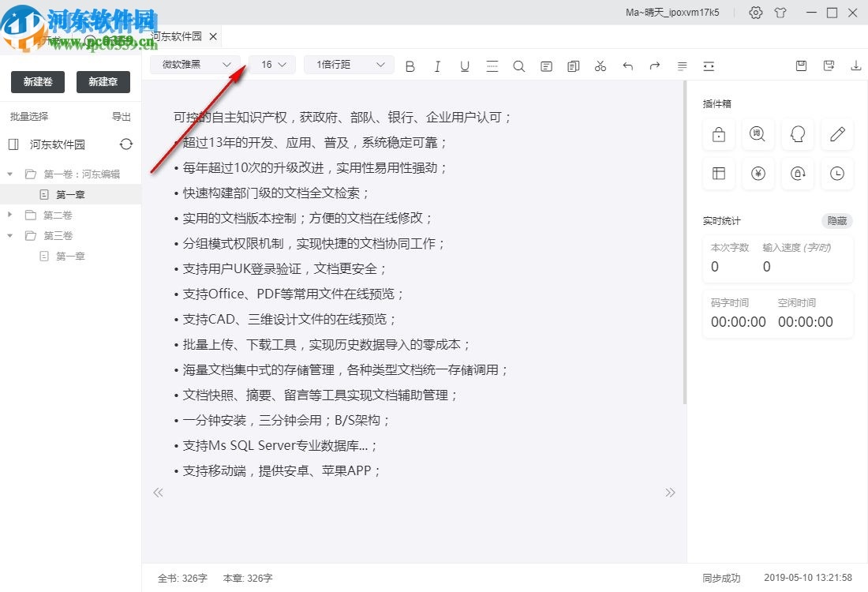Refresh 河东软件园 in the sidebar
The width and height of the screenshot is (868, 592).
click(x=126, y=144)
